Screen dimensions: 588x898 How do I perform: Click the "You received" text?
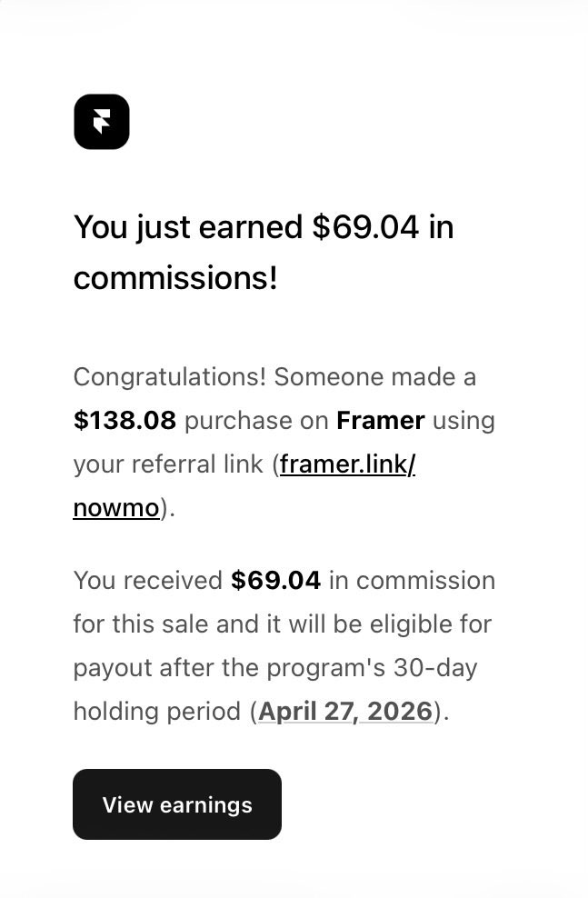tap(147, 580)
